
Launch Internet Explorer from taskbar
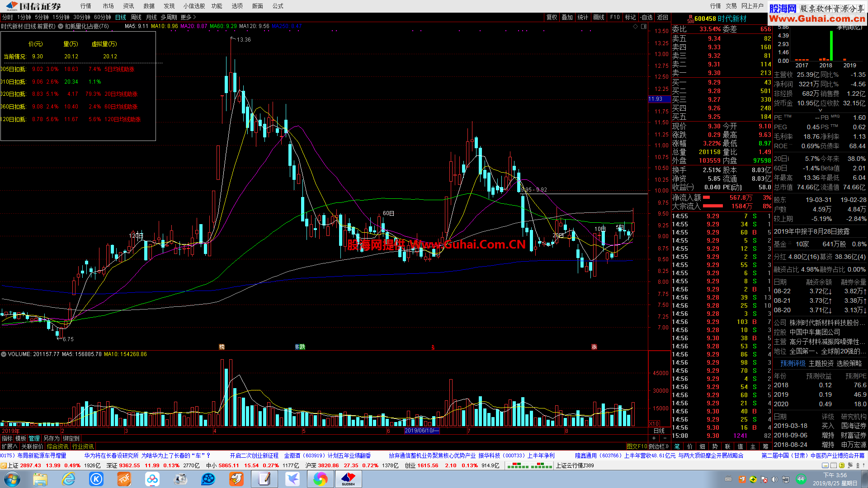[x=68, y=479]
